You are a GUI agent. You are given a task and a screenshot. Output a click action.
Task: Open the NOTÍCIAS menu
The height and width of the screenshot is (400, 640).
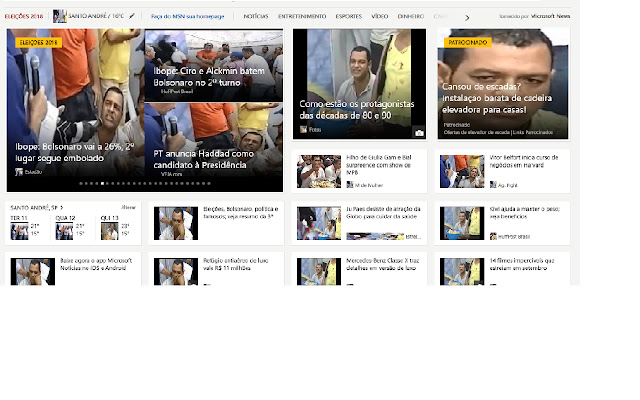pyautogui.click(x=256, y=16)
